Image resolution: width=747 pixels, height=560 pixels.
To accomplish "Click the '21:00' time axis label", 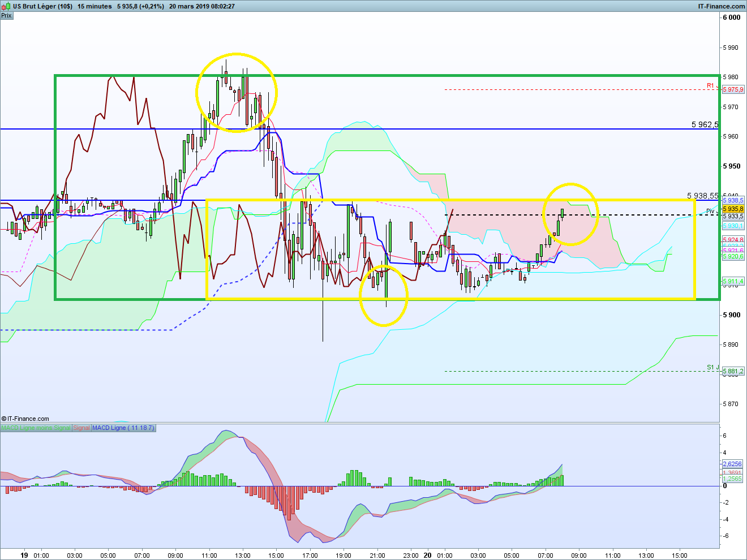I will click(x=377, y=555).
